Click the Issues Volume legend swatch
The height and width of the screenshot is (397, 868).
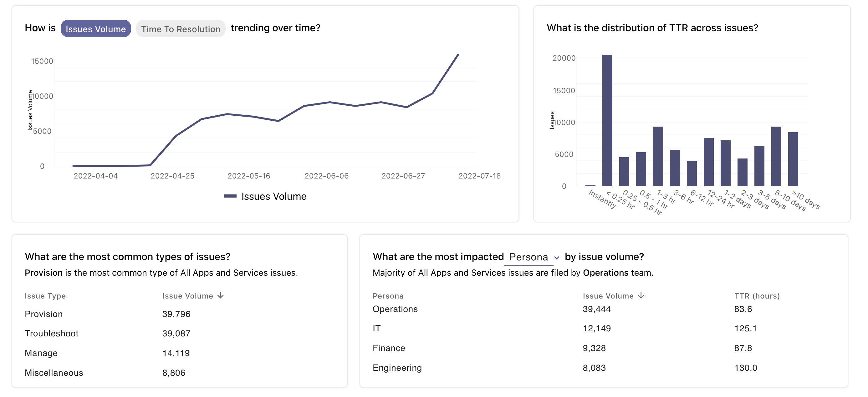pos(230,196)
